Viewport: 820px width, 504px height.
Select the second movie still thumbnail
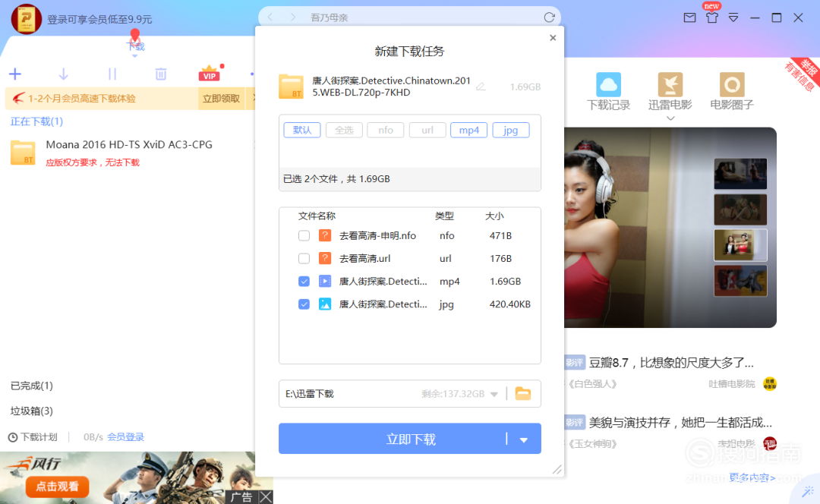point(740,209)
